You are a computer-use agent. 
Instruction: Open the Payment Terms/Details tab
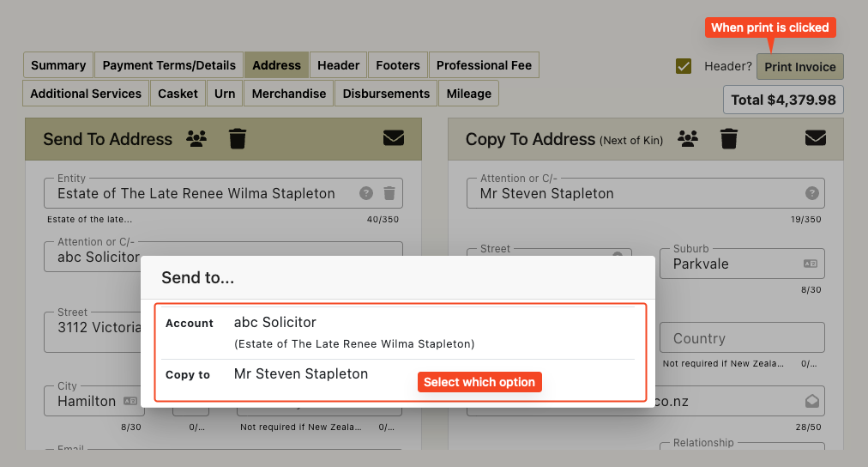click(169, 65)
